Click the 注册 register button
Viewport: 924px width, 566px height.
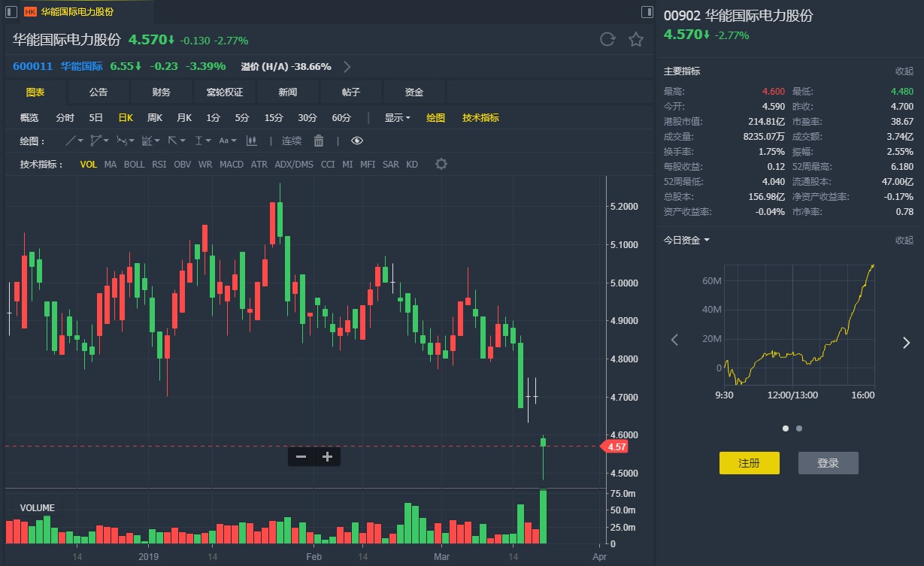pyautogui.click(x=750, y=463)
